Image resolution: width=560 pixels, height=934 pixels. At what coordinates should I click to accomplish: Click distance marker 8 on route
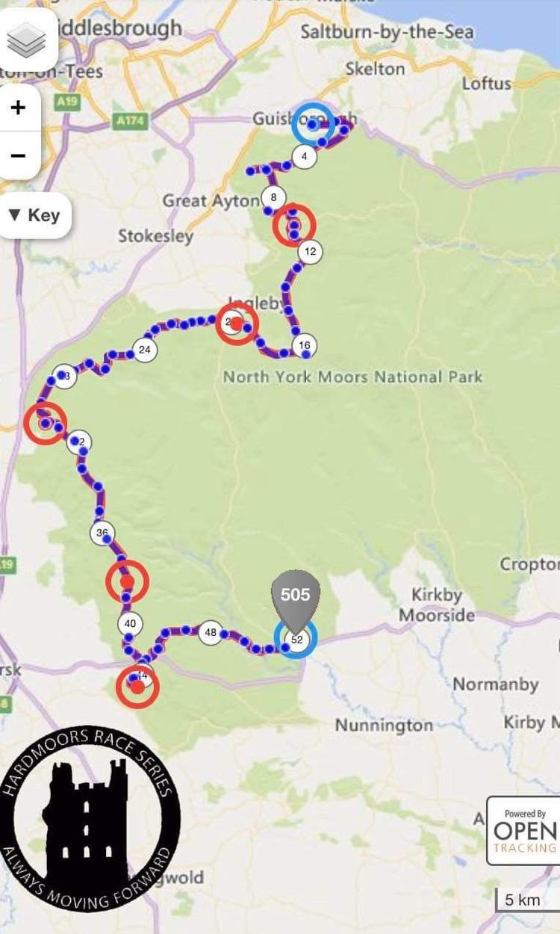click(274, 198)
